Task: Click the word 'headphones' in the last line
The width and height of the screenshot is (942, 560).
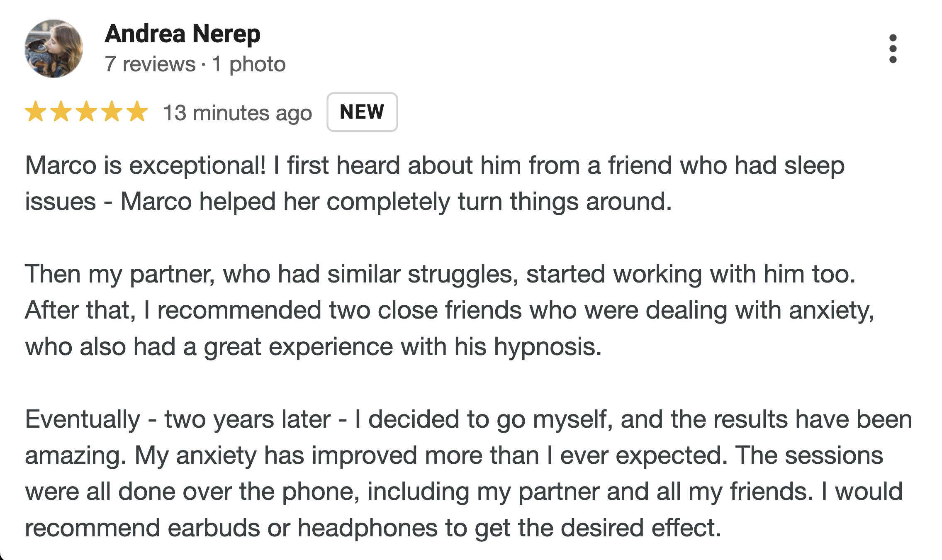Action: [368, 528]
